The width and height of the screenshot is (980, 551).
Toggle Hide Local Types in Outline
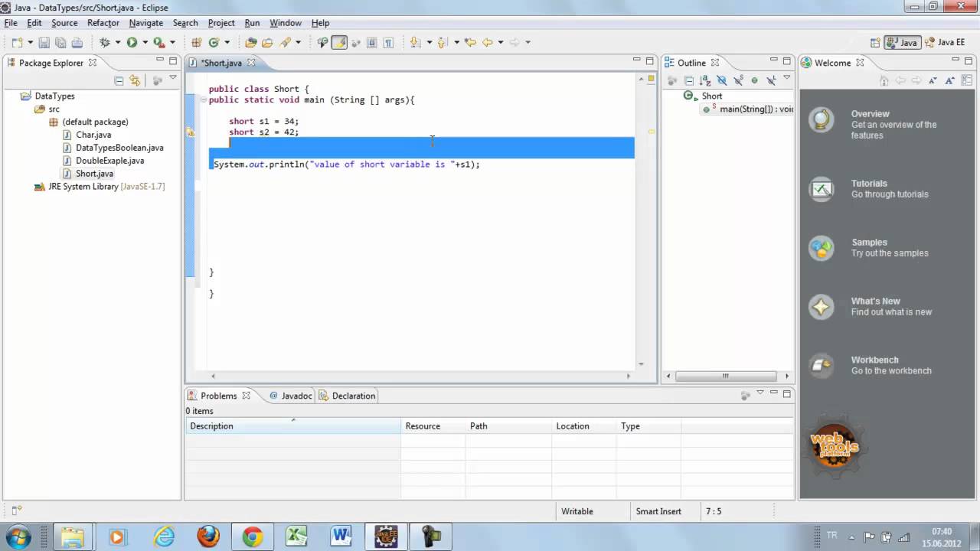[x=771, y=80]
